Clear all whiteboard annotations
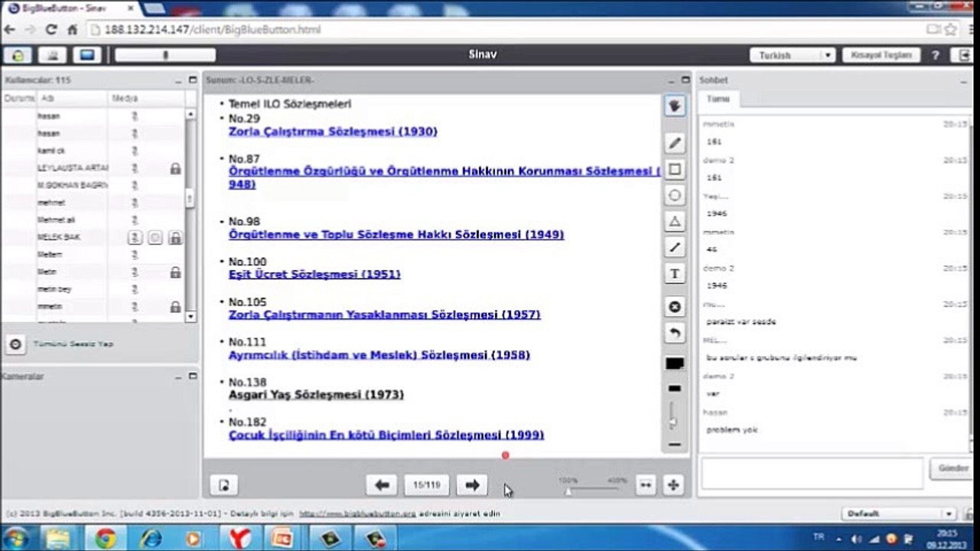 (675, 307)
